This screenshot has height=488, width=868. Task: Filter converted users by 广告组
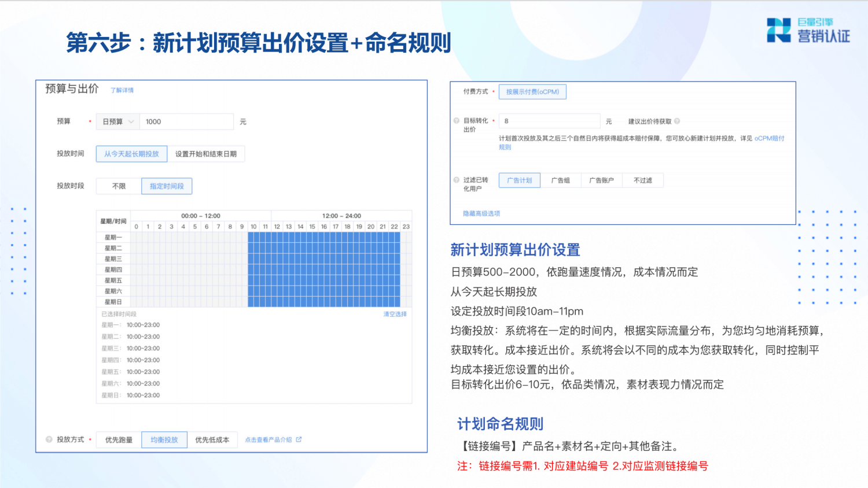click(x=561, y=180)
